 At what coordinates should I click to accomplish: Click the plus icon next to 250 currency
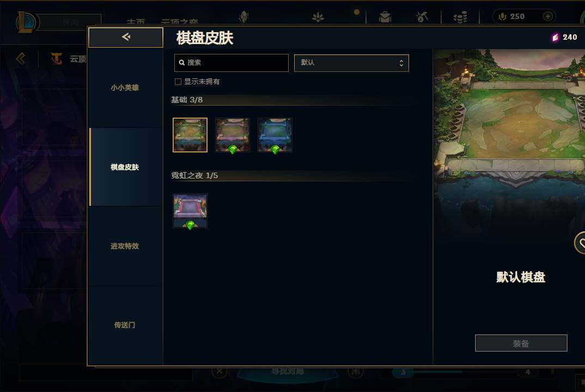pyautogui.click(x=548, y=16)
